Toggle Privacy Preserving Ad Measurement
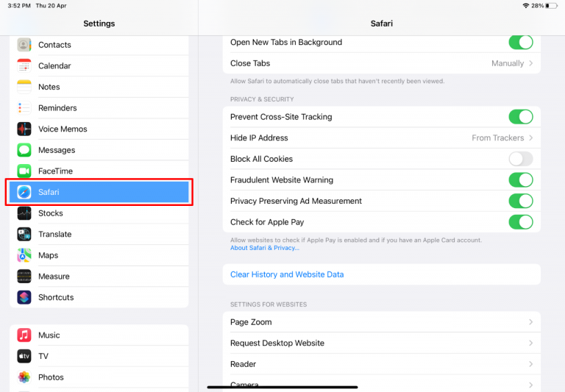The image size is (565, 392). (520, 201)
